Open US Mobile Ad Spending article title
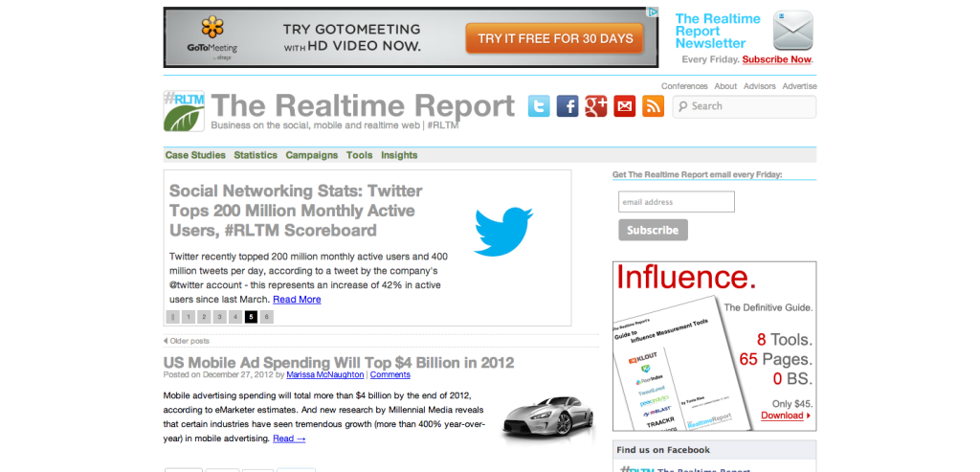The image size is (980, 472). click(339, 363)
